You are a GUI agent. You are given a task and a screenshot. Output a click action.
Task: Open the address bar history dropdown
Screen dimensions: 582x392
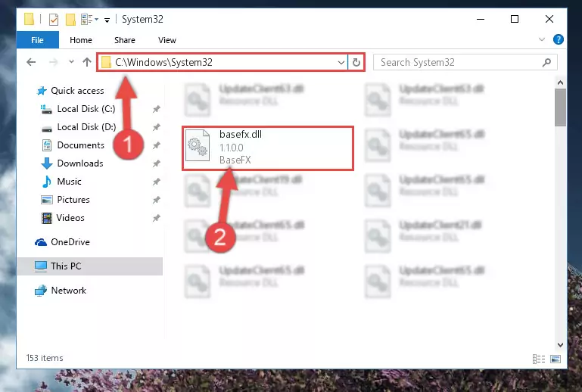pos(341,62)
